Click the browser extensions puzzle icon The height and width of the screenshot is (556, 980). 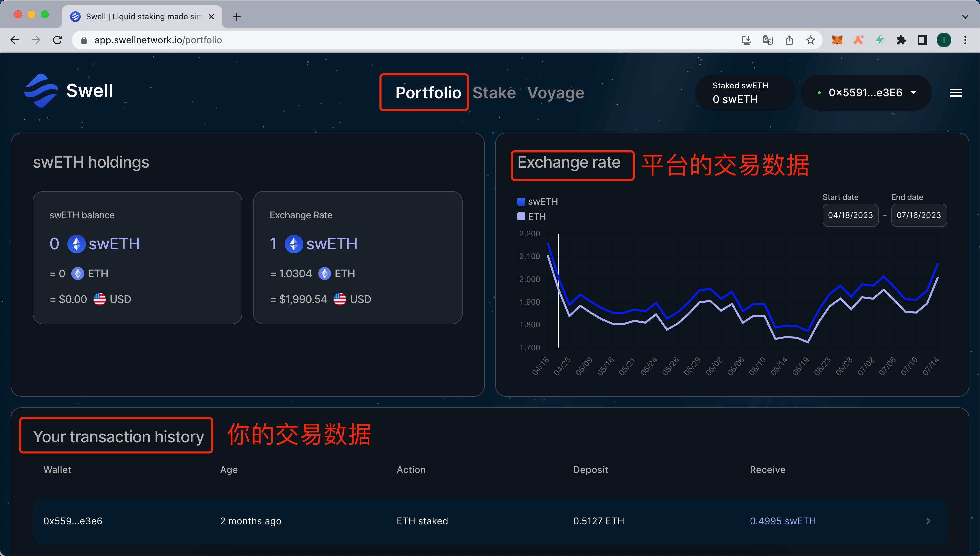pos(901,40)
